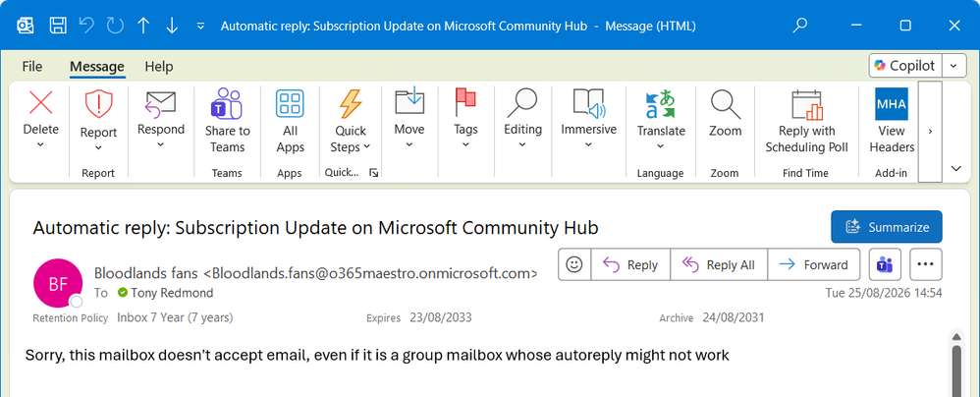Collapse the ribbon with the chevron
The height and width of the screenshot is (397, 980).
(955, 168)
